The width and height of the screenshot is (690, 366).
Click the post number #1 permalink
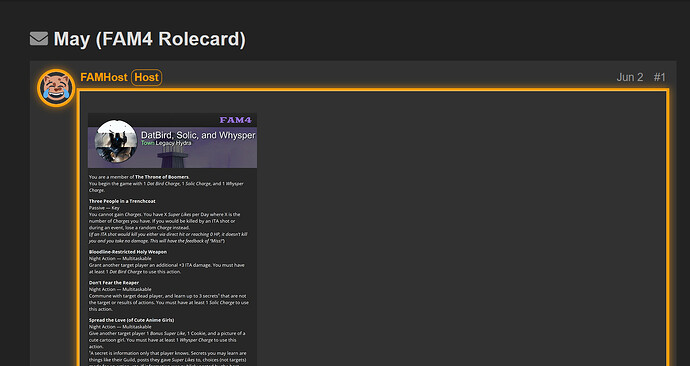tap(659, 77)
